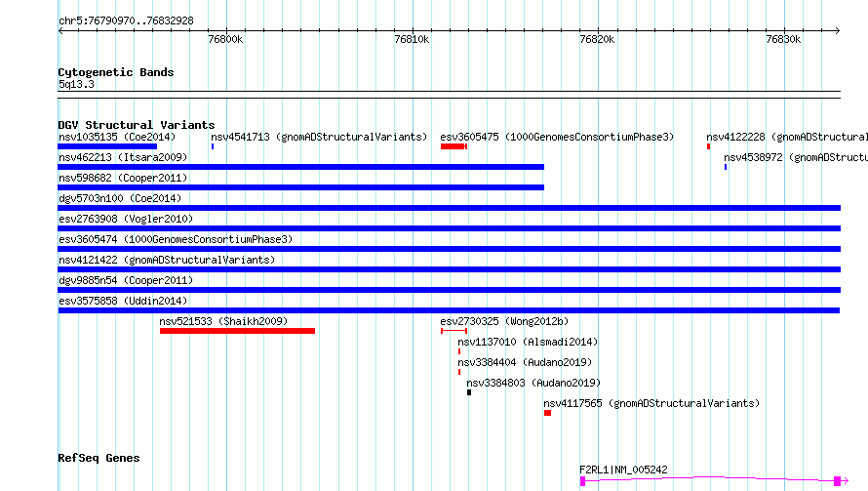
Task: Click the nsv4121422 blue variant bar
Action: [x=450, y=269]
